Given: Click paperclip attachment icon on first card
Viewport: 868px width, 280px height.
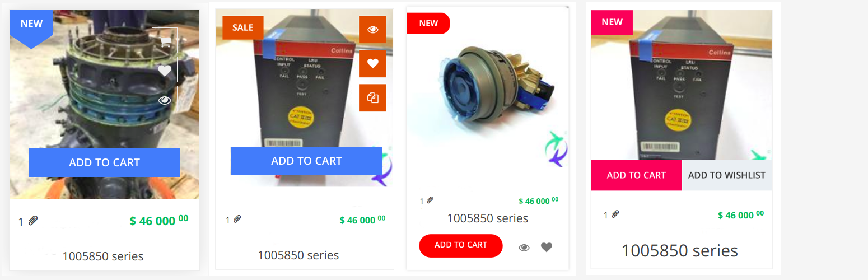Looking at the screenshot, I should click(33, 221).
